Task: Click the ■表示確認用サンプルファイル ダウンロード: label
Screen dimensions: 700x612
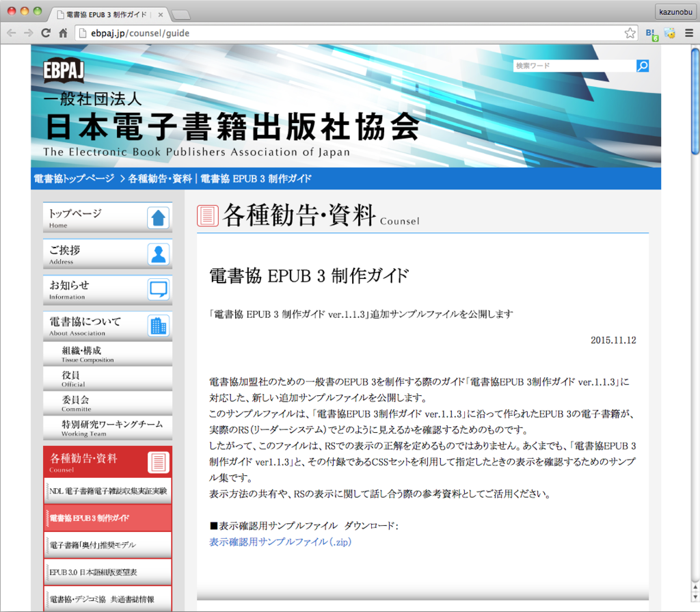Action: tap(304, 526)
